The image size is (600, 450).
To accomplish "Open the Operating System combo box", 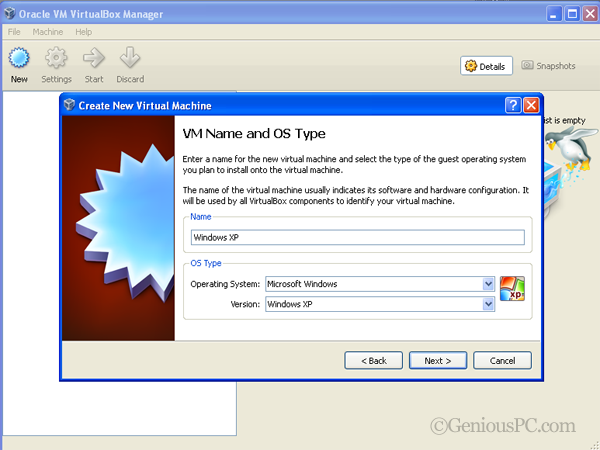I will point(380,284).
